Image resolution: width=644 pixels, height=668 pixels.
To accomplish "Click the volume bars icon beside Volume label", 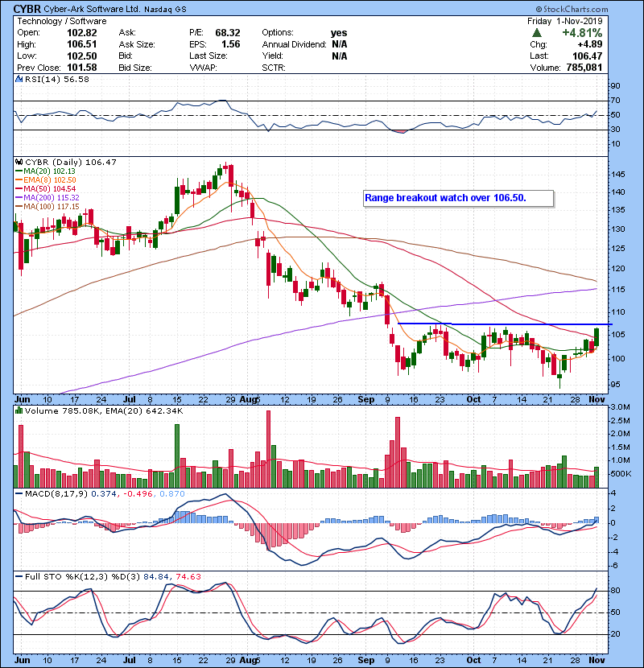I will tap(19, 411).
